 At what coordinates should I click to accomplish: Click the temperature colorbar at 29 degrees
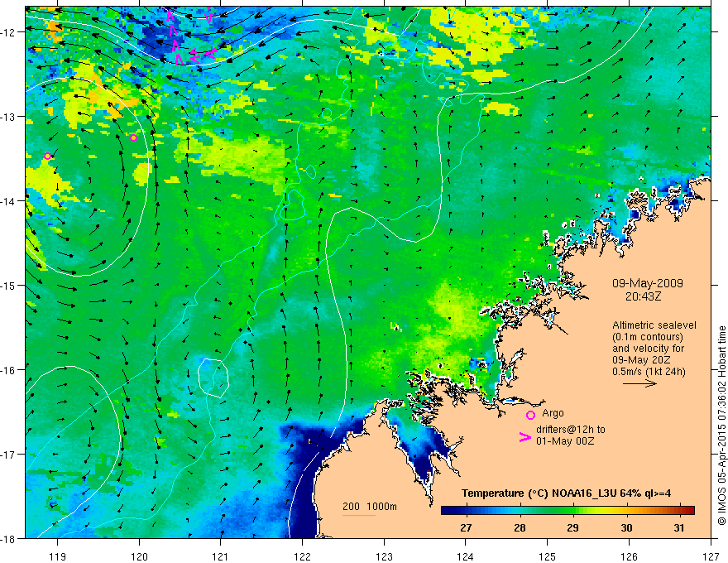573,511
